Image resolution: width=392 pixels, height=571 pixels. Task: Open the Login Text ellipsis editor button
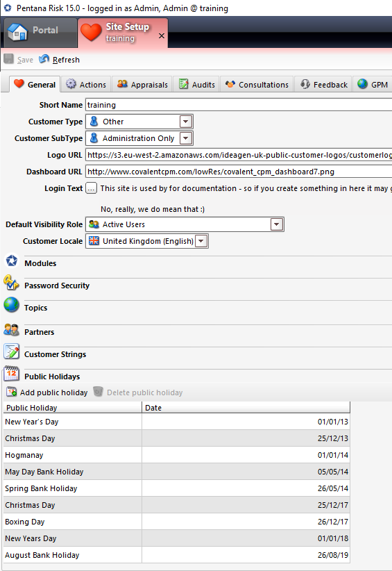pos(92,188)
